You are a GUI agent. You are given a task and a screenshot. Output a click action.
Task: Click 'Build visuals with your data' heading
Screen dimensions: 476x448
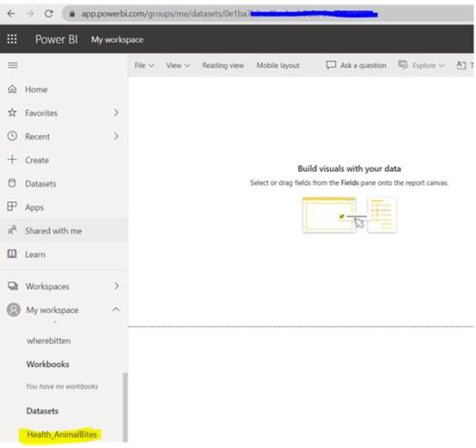pos(349,169)
